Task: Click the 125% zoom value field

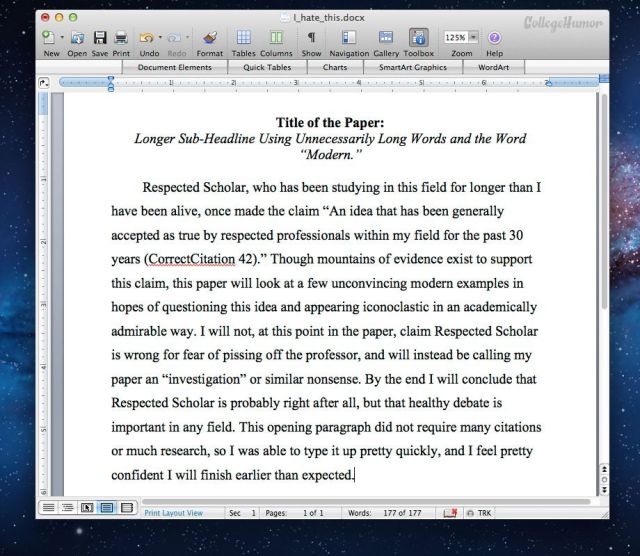Action: pos(455,38)
